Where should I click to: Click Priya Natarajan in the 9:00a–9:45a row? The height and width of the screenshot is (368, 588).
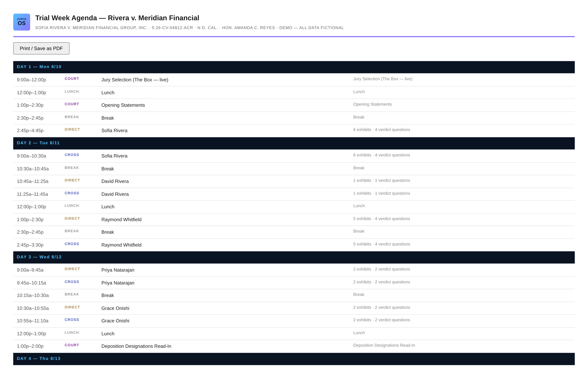(118, 270)
